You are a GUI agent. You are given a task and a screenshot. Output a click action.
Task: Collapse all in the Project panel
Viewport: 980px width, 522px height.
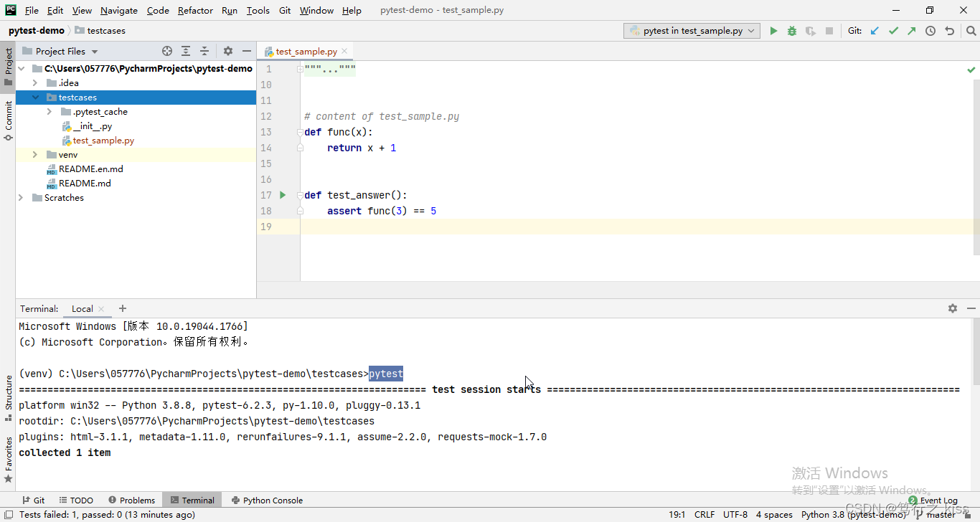tap(204, 51)
